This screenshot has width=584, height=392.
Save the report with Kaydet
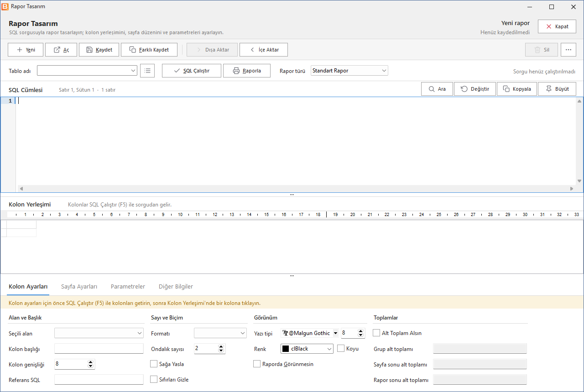[x=99, y=50]
